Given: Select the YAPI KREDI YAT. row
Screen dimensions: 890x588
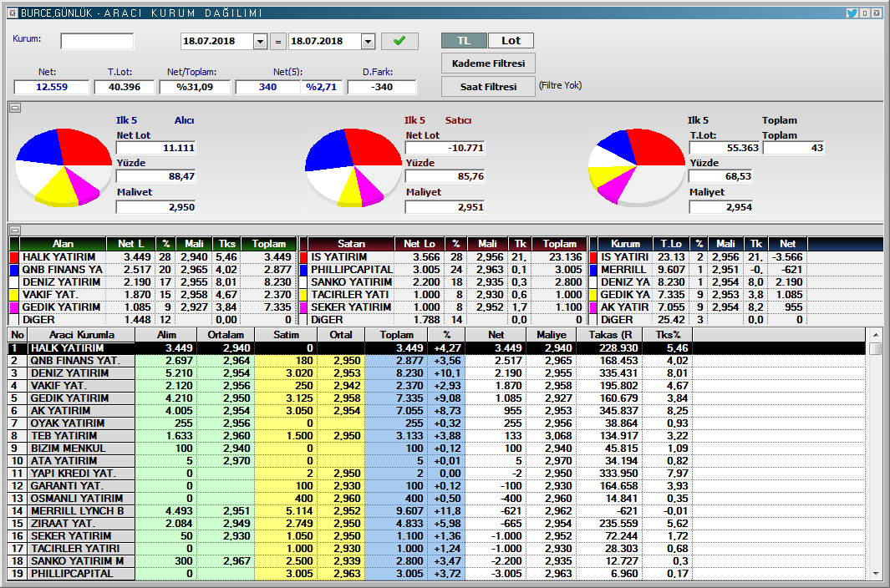Looking at the screenshot, I should tap(436, 473).
